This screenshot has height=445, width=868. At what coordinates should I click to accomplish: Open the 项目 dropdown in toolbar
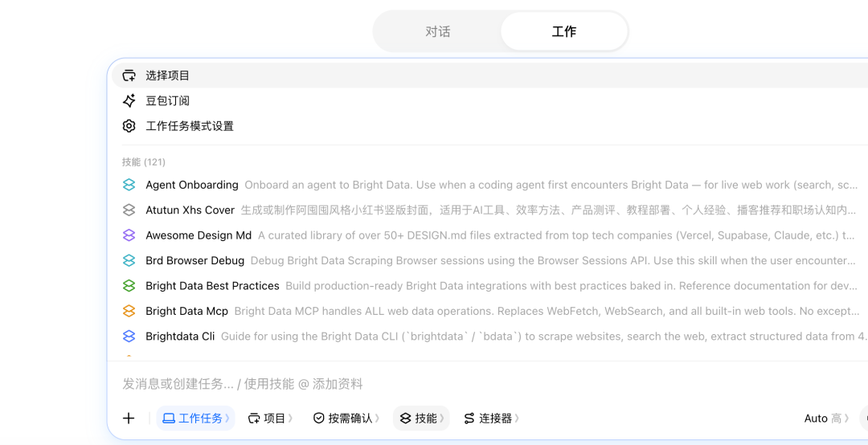[x=271, y=418]
